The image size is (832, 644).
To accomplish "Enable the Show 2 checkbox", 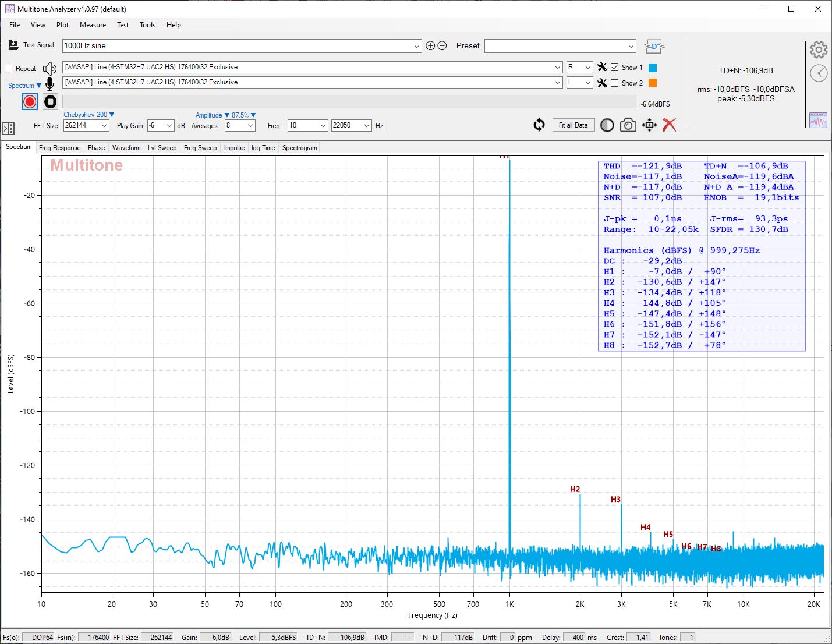I will point(614,83).
